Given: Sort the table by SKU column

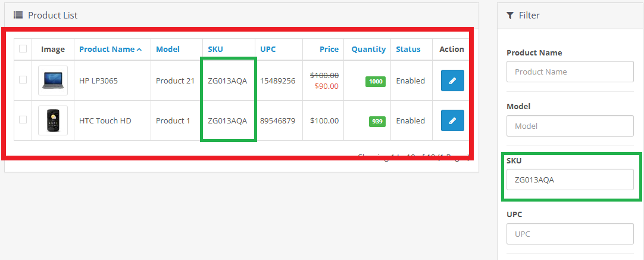Looking at the screenshot, I should point(215,49).
